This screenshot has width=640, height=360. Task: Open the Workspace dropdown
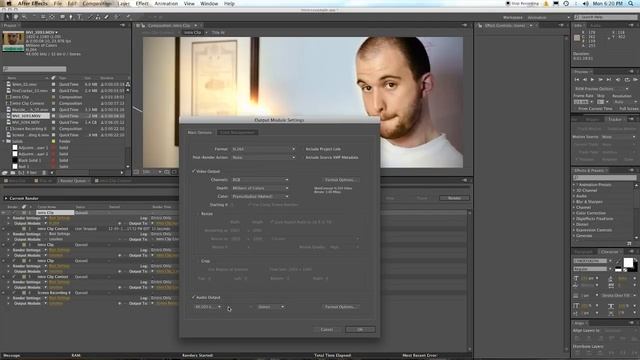coord(549,18)
